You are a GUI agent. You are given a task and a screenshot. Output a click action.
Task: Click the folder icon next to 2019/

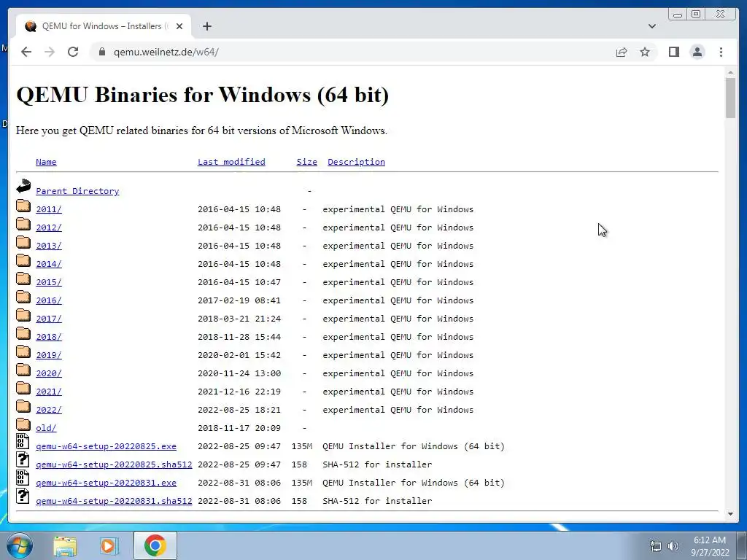(x=23, y=352)
